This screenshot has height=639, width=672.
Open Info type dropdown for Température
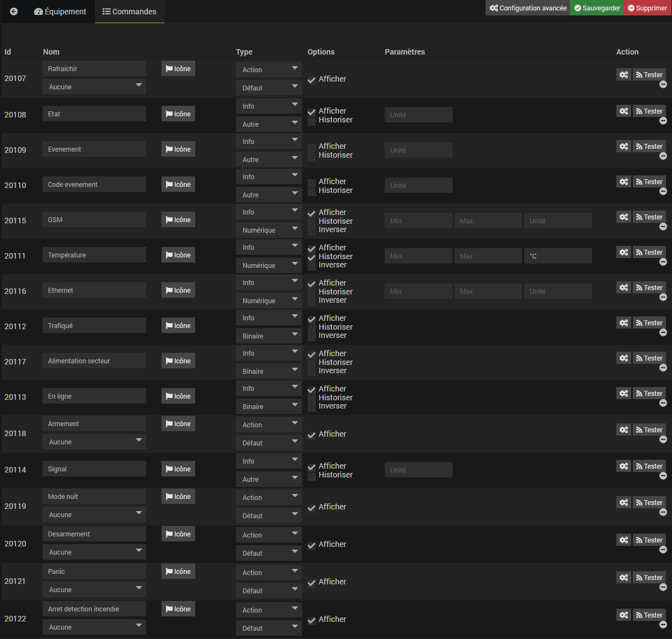(x=269, y=247)
